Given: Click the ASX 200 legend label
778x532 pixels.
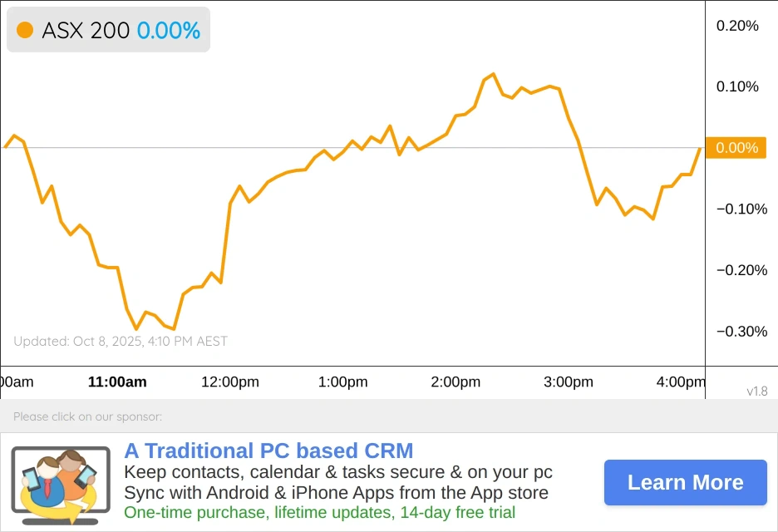Looking at the screenshot, I should click(86, 31).
